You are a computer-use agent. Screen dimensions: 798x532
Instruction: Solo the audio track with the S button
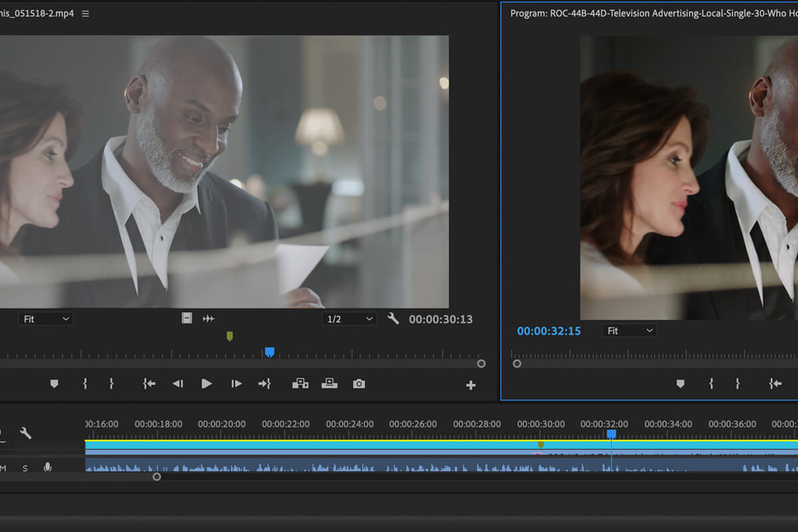pos(25,467)
